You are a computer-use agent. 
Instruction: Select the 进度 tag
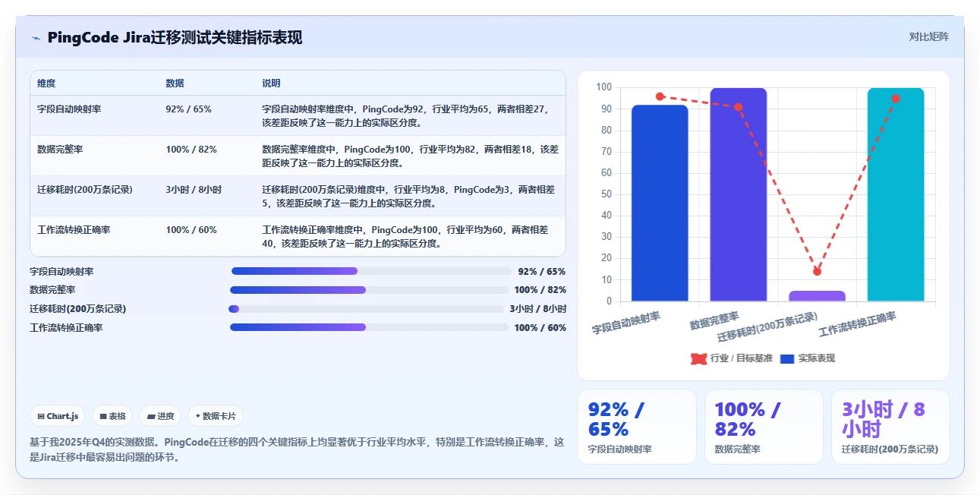160,416
